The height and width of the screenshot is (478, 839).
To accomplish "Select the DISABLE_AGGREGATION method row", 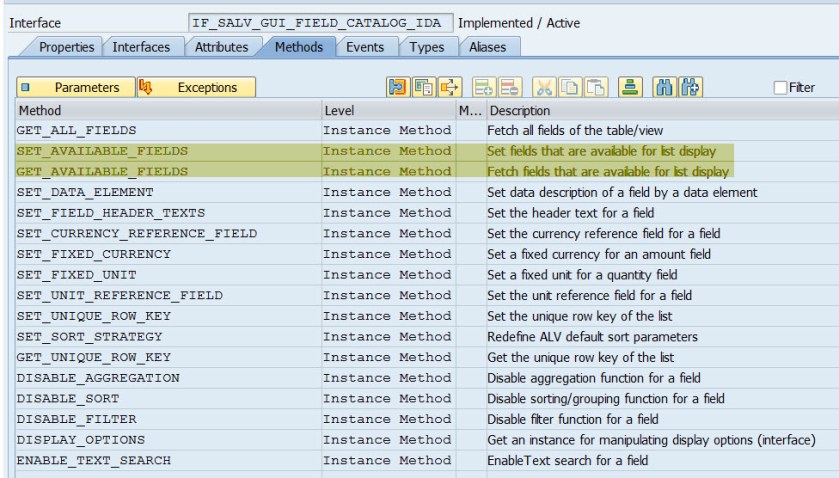I will 98,378.
